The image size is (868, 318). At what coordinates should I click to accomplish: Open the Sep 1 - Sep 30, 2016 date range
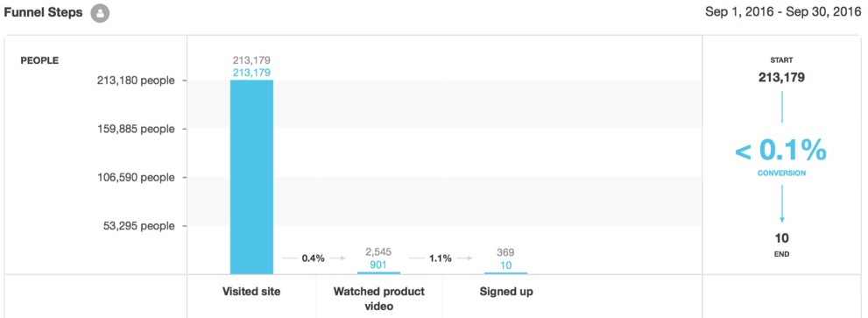point(783,12)
